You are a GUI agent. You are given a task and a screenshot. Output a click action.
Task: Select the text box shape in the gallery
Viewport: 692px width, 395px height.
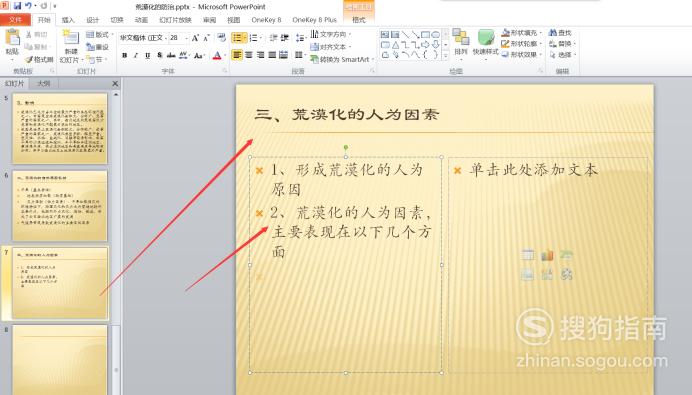point(385,34)
